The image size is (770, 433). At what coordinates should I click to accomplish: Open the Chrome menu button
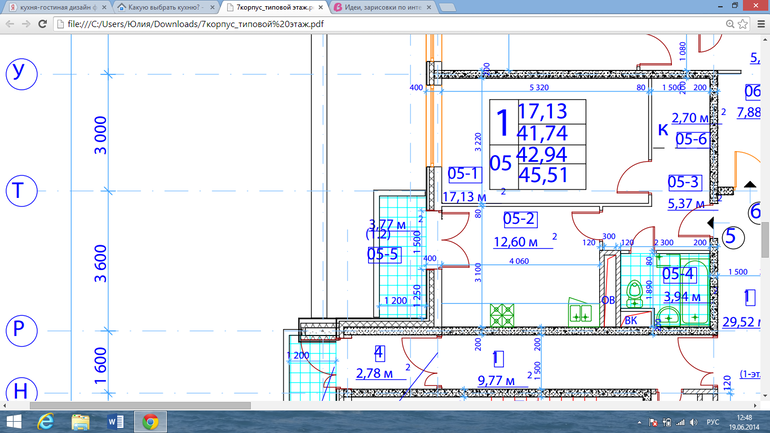pos(758,24)
